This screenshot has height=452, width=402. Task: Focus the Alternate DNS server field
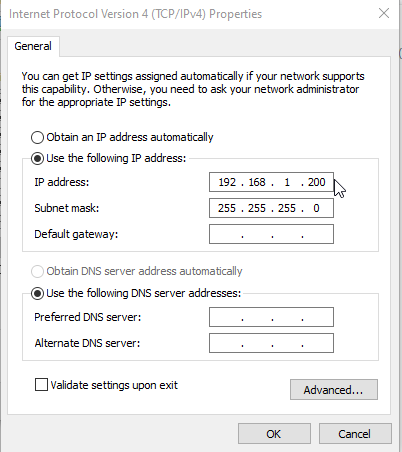[271, 343]
